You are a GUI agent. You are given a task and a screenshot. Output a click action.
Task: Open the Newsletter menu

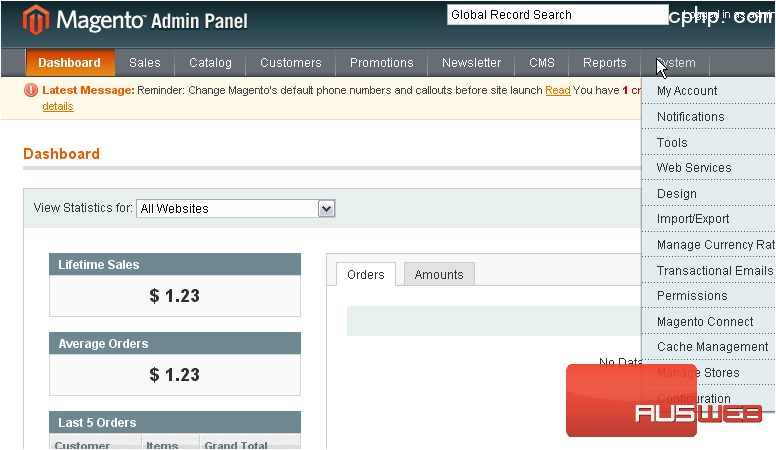[472, 63]
